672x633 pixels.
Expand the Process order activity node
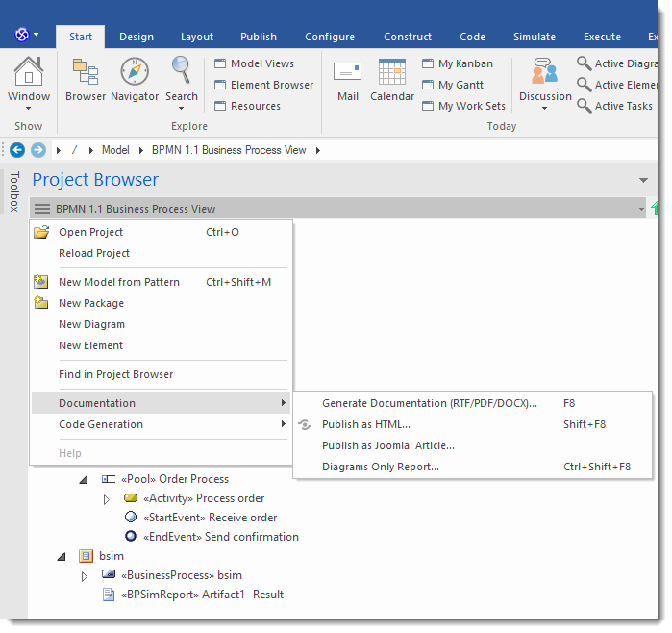pyautogui.click(x=107, y=499)
